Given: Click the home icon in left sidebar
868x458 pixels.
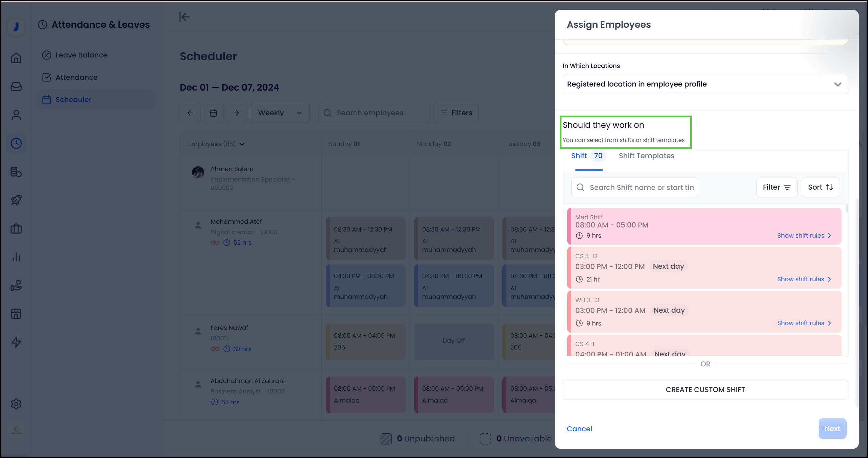Looking at the screenshot, I should [x=16, y=58].
